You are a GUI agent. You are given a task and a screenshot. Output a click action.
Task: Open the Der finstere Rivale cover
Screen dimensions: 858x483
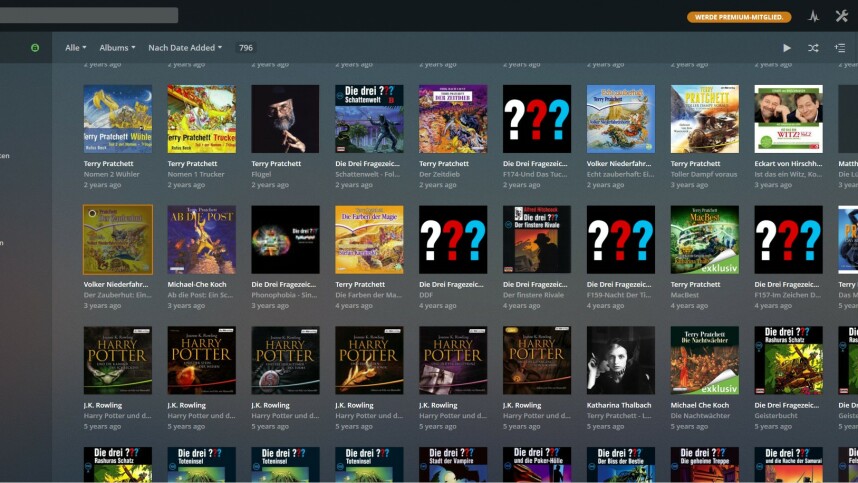[x=537, y=240]
